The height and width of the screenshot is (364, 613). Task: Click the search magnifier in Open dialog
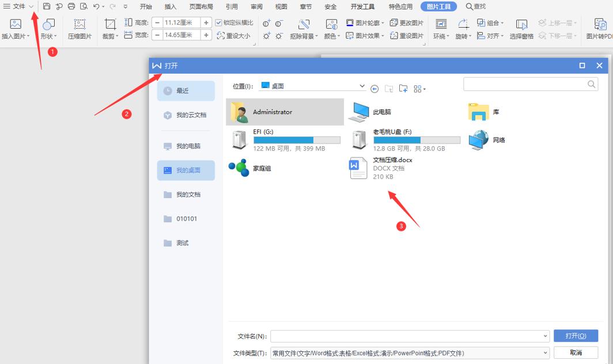(591, 84)
